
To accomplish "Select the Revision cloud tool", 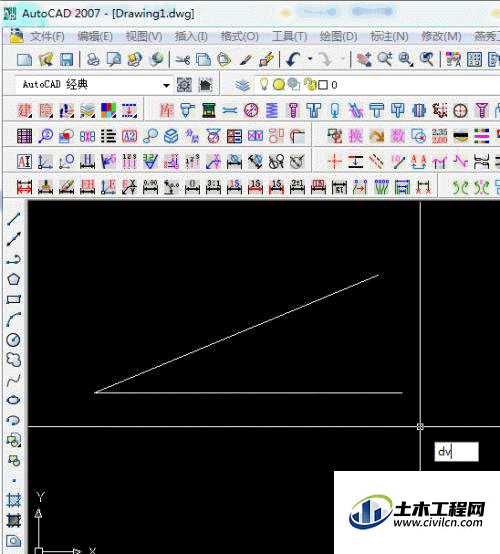I will 13,360.
